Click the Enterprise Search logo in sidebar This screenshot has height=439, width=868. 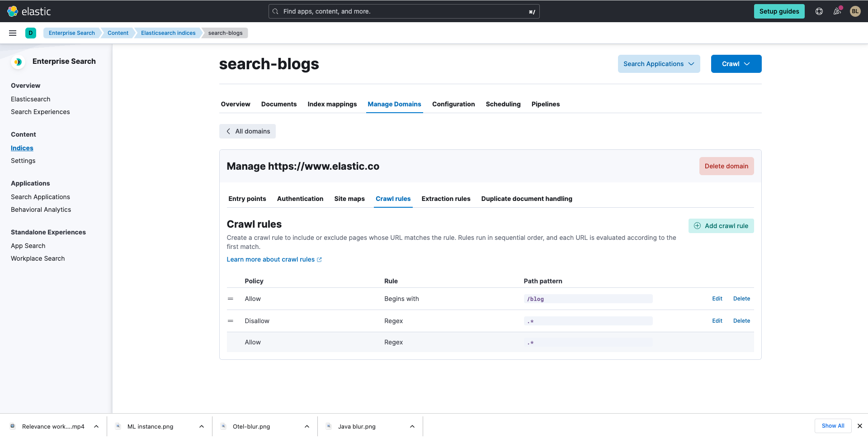[18, 62]
